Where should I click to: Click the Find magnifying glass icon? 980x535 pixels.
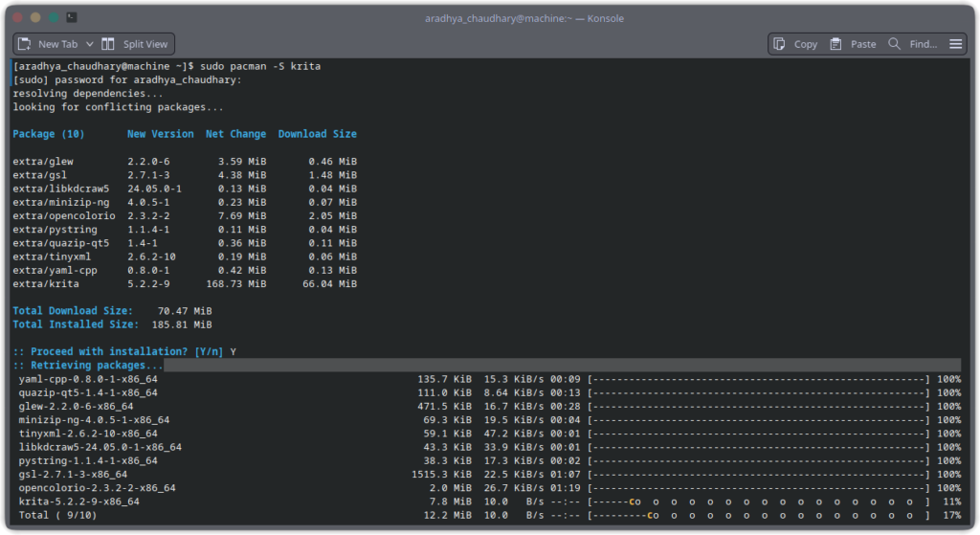[x=895, y=43]
